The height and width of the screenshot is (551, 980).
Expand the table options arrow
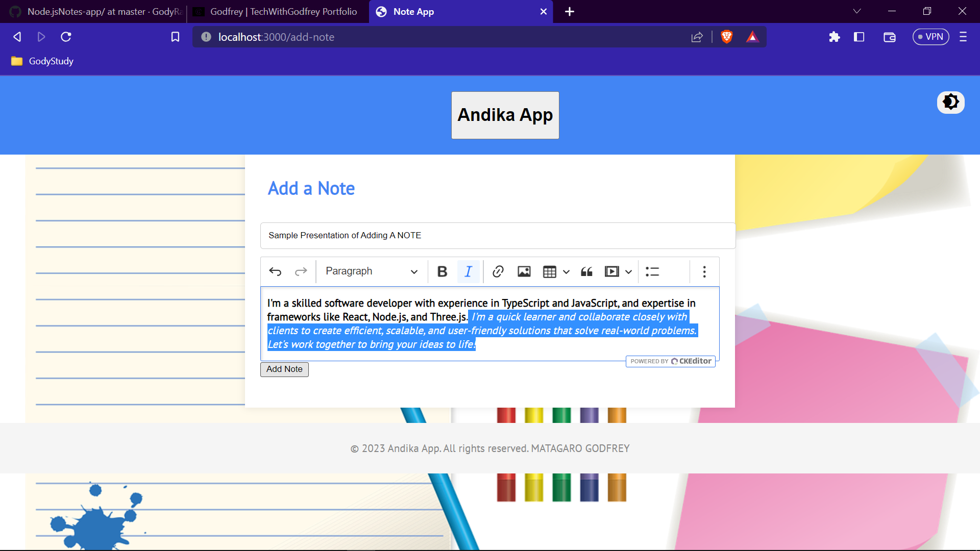pyautogui.click(x=566, y=271)
